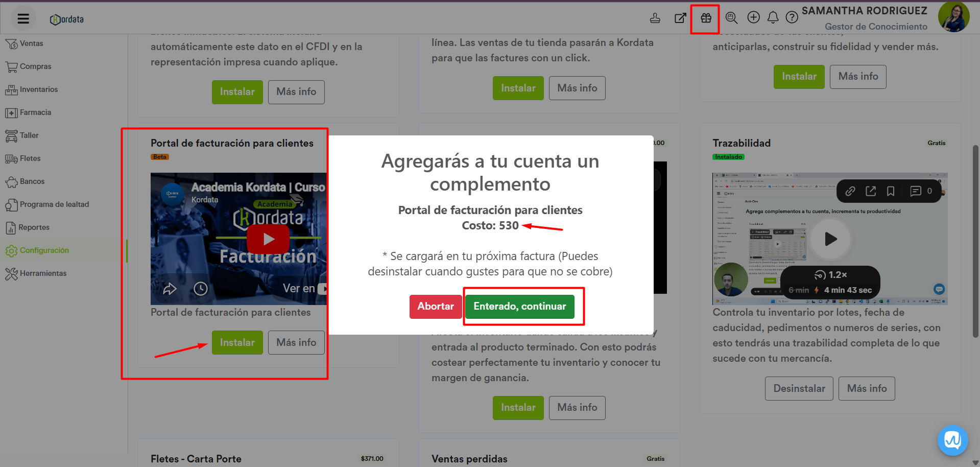Open the gift complementos icon
Screen dimensions: 980x467
pyautogui.click(x=706, y=18)
